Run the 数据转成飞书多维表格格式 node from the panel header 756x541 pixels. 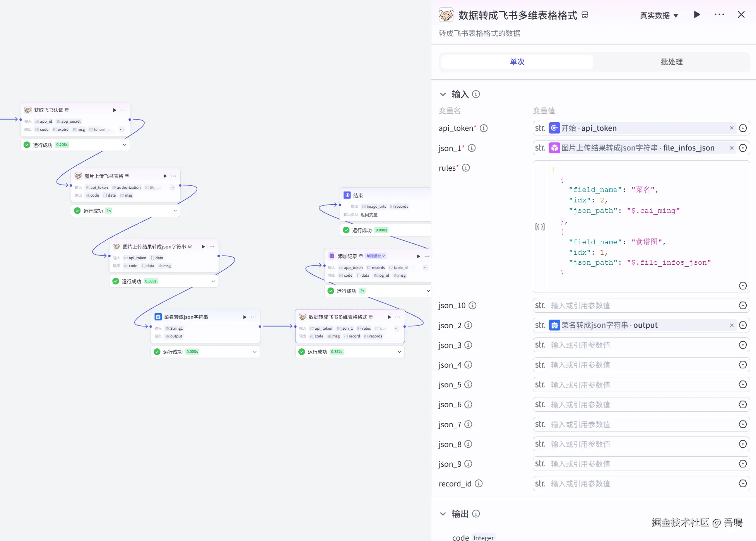(x=697, y=15)
